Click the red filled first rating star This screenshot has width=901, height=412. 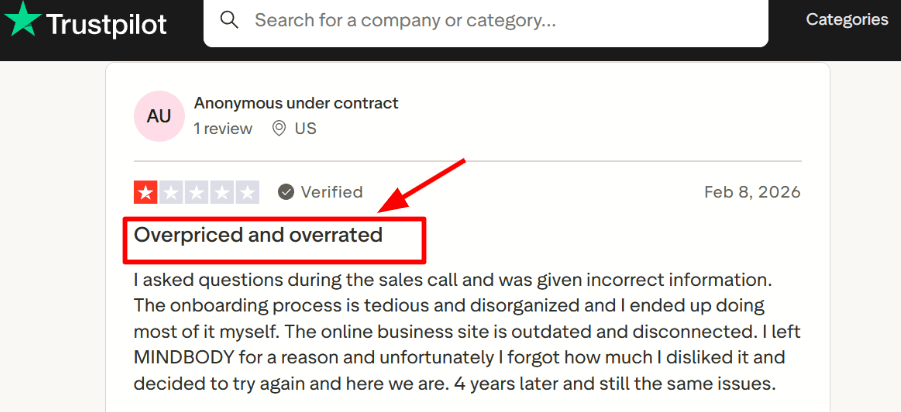pos(146,192)
